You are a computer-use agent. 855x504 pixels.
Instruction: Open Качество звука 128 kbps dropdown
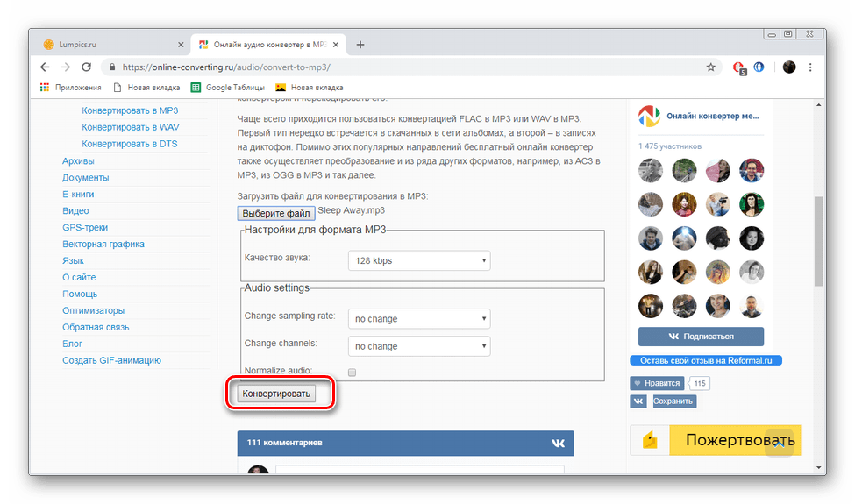pos(419,260)
